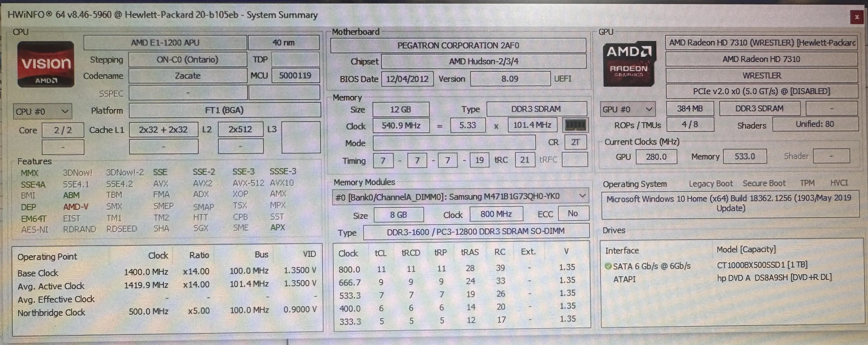This screenshot has height=345, width=868.
Task: Click the AMD-V feature label
Action: click(x=76, y=207)
